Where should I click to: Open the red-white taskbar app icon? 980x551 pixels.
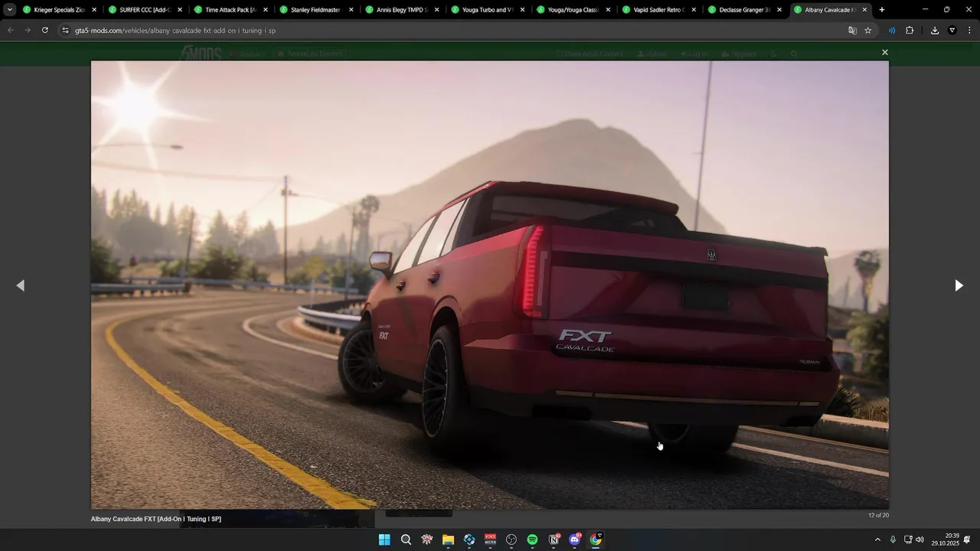coord(427,540)
